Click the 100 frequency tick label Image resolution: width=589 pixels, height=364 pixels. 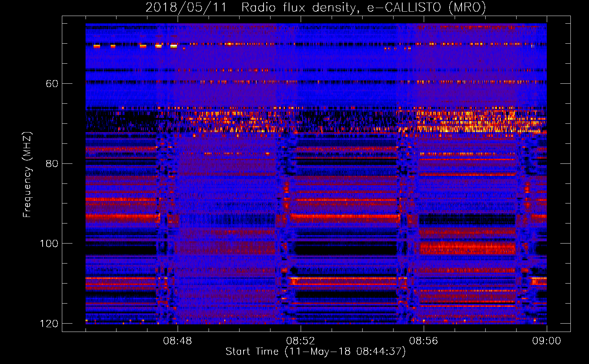(49, 244)
